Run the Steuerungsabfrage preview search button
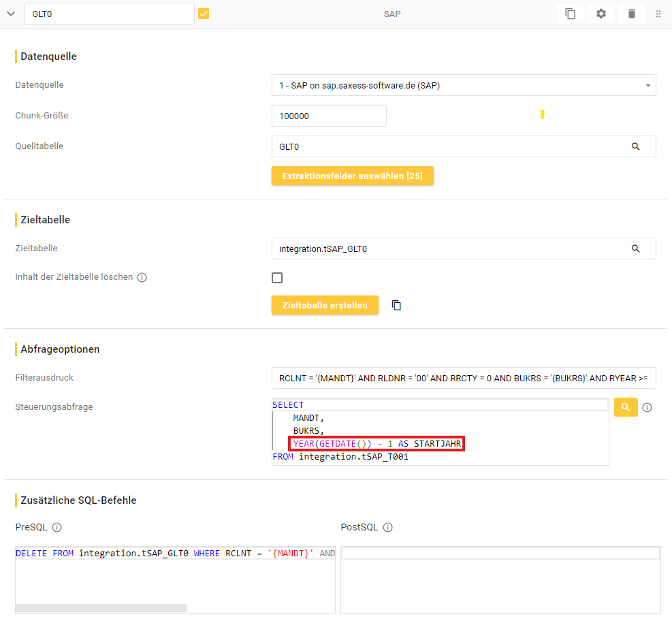The image size is (672, 623). click(x=625, y=407)
